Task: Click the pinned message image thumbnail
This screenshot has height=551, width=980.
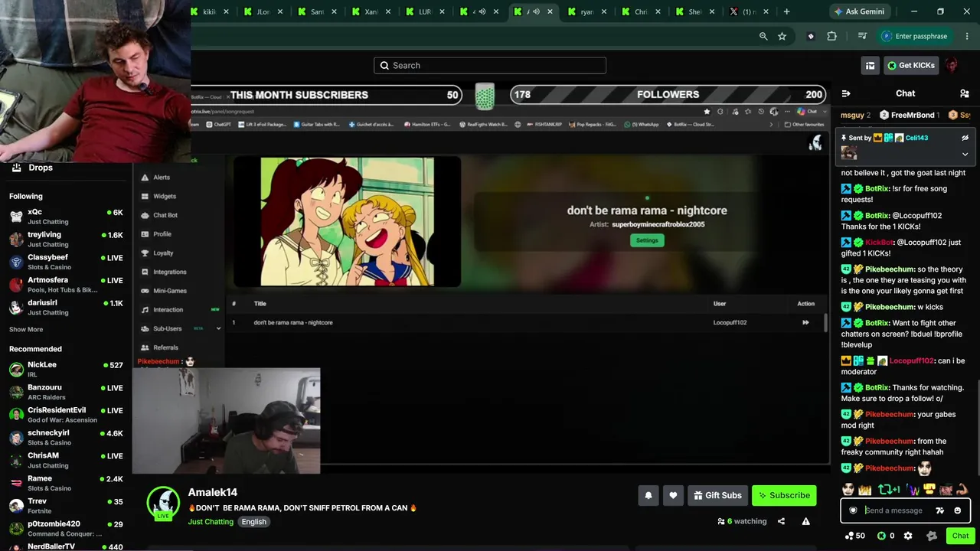Action: pos(849,152)
